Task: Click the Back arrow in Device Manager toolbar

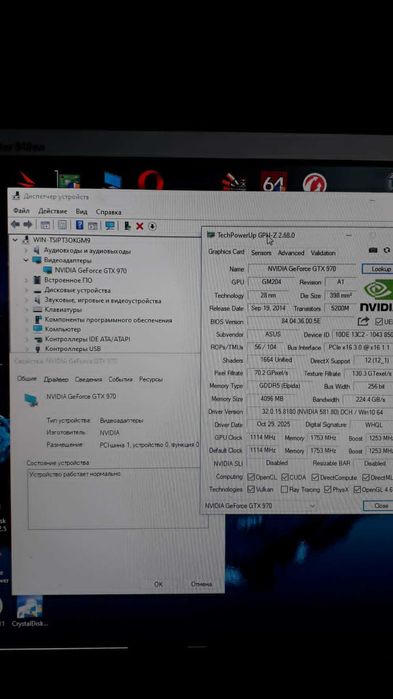Action: pos(15,225)
